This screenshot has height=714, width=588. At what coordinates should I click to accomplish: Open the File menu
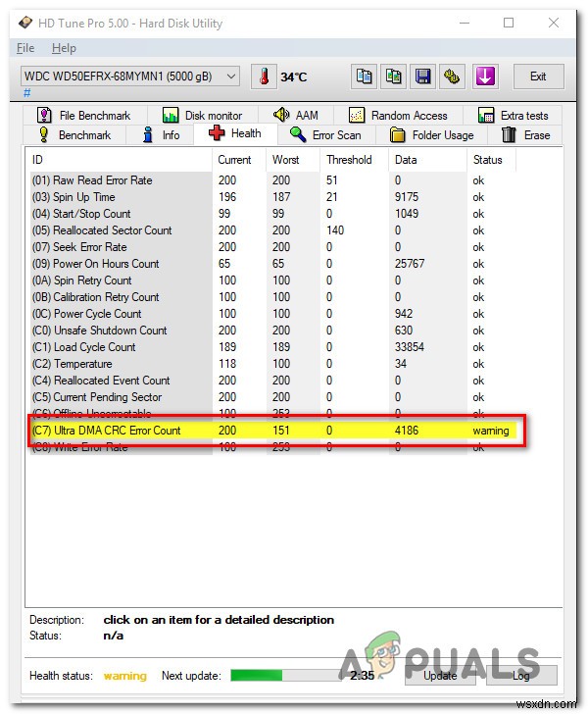click(25, 48)
